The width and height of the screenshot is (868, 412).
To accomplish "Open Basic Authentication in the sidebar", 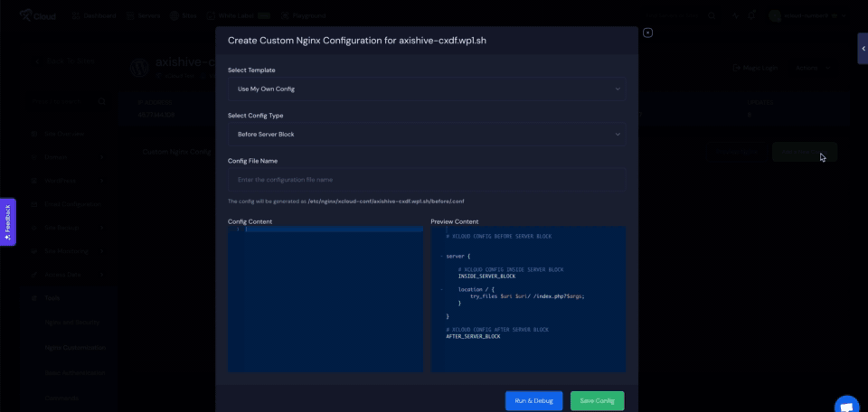I will [75, 373].
